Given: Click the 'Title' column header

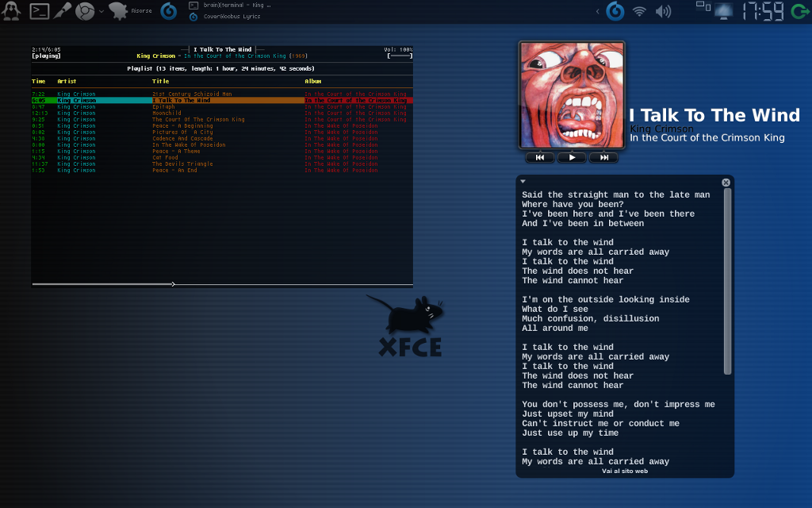Looking at the screenshot, I should [x=160, y=82].
